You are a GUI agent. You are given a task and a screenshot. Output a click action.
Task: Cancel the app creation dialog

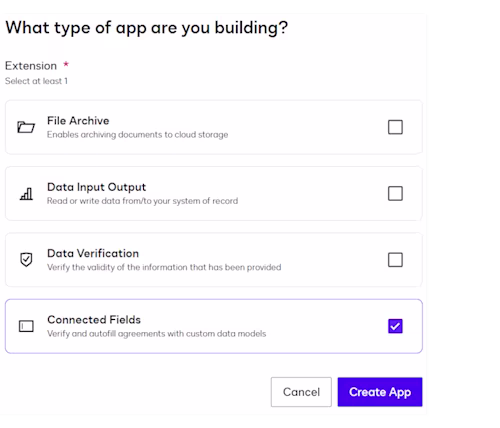(301, 392)
